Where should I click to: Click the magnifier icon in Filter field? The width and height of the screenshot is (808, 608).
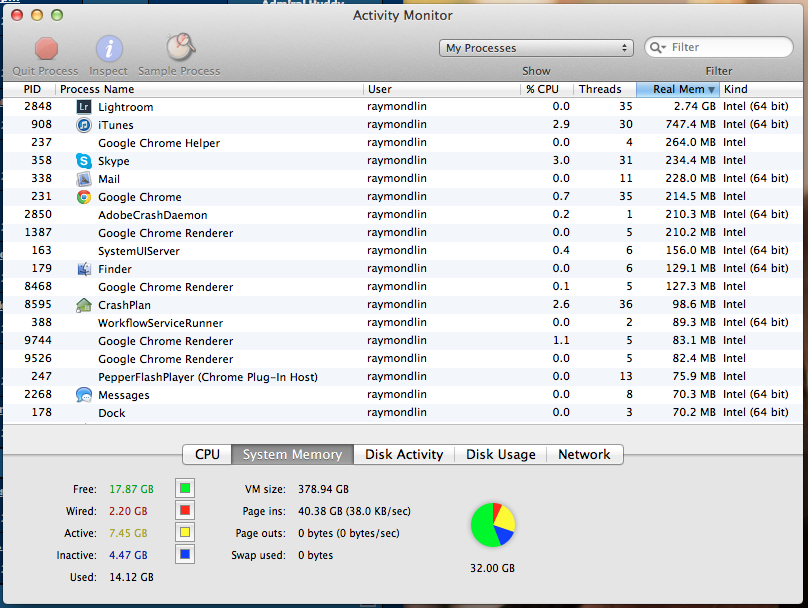click(659, 48)
